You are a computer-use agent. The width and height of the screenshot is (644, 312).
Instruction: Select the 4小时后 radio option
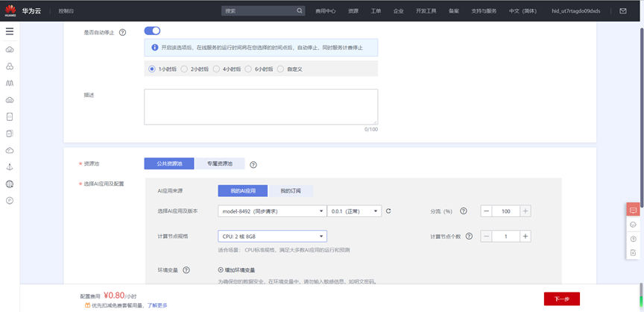(x=216, y=69)
